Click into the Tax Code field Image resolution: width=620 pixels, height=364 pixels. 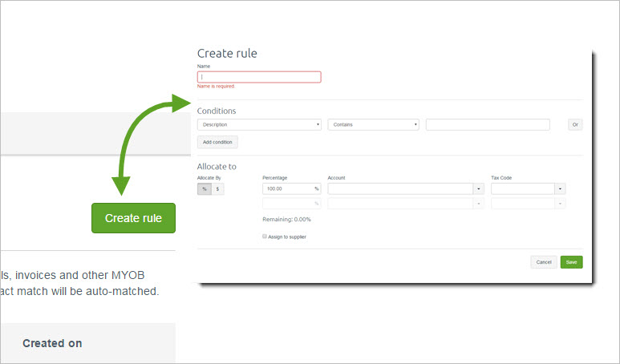tap(522, 189)
